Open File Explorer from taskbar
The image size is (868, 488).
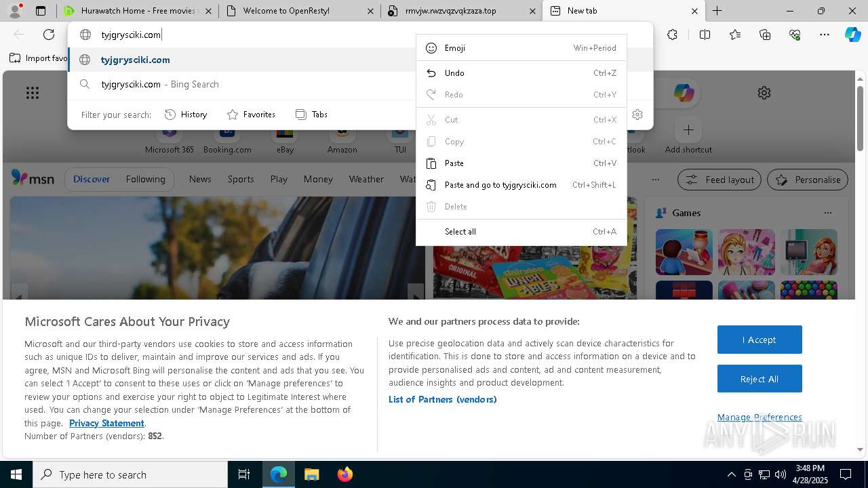point(311,474)
